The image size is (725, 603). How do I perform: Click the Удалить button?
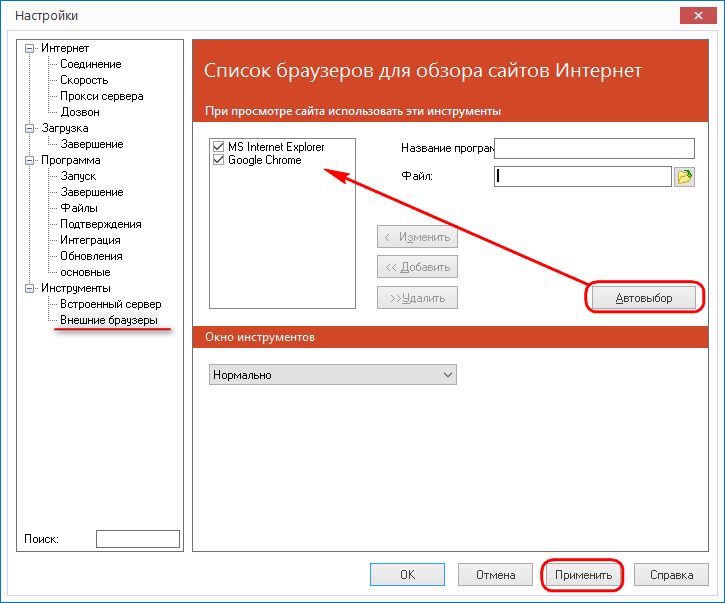pyautogui.click(x=418, y=298)
